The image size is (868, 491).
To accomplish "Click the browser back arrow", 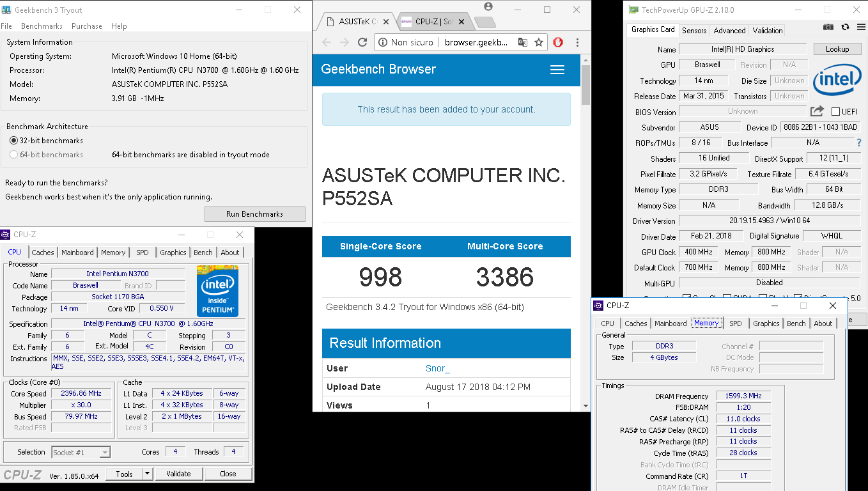I will coord(327,42).
